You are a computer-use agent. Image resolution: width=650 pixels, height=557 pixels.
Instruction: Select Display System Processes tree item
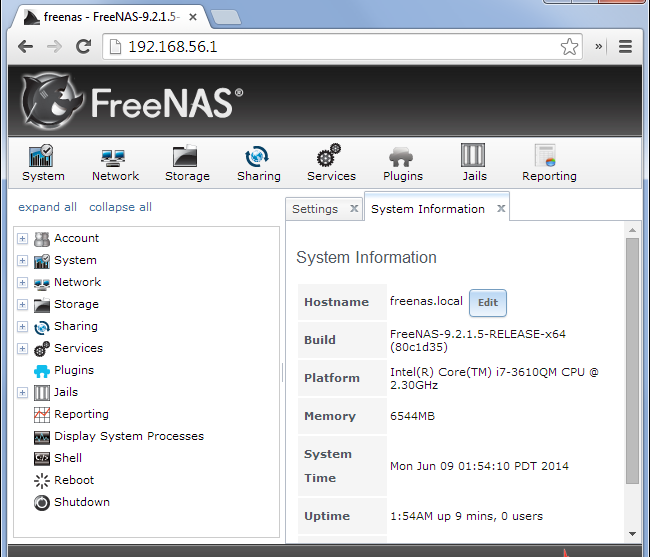tap(129, 436)
